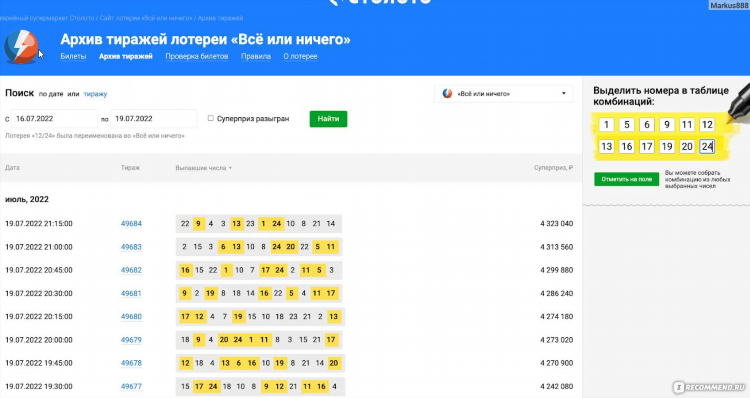Viewport: 750px width, 398px height.
Task: Click the «Сайт лотереи «Всё или ничего»» breadcrumb
Action: coord(145,18)
